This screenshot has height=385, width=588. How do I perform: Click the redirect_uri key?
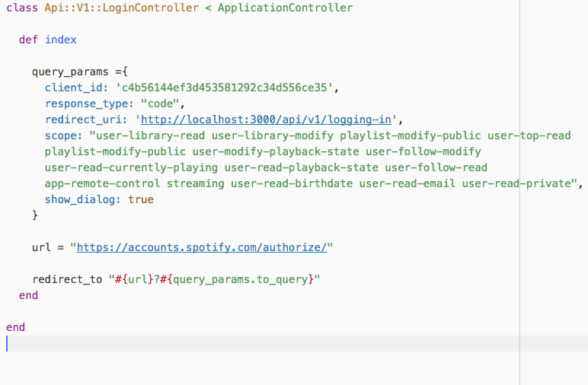coord(86,119)
